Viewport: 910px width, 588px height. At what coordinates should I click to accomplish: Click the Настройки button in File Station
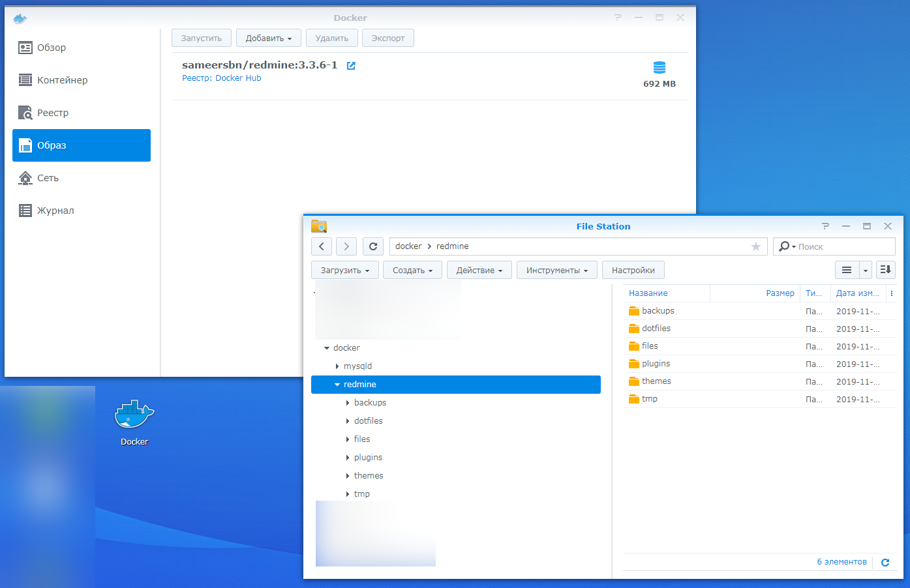(633, 270)
